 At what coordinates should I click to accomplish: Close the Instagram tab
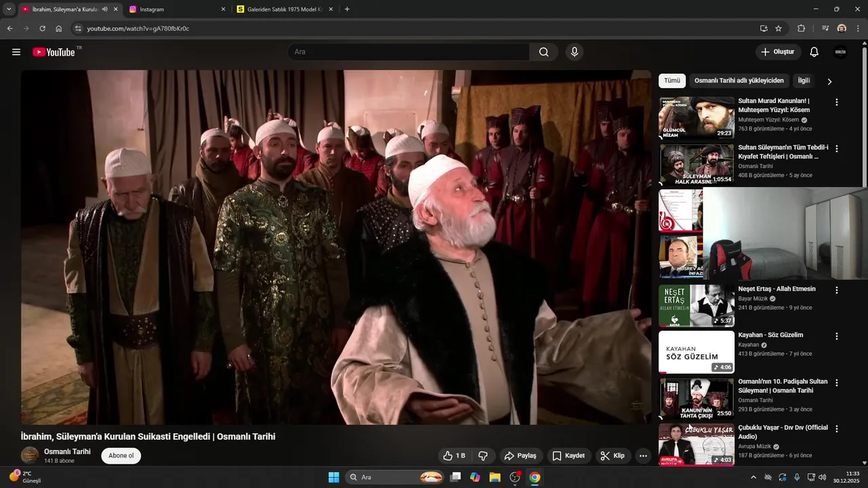pos(224,9)
